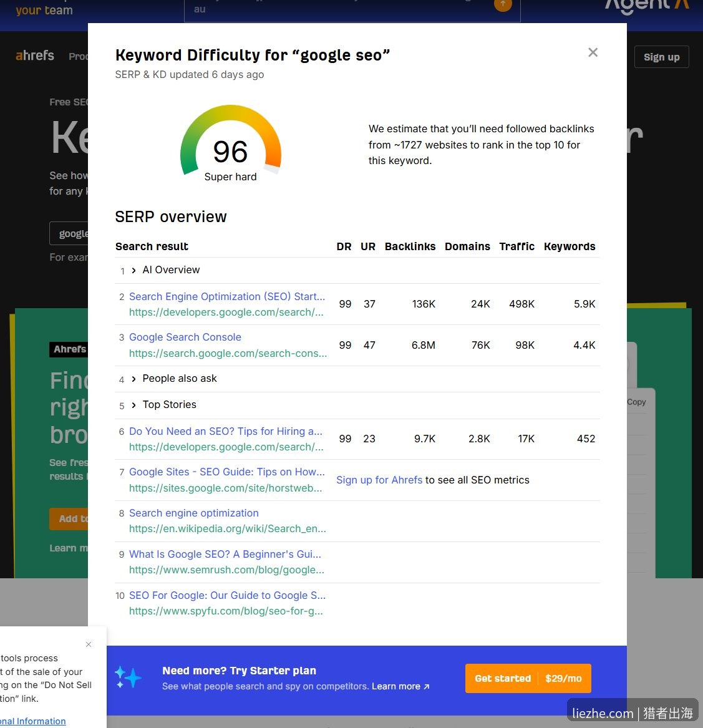Open search.google.com/search-cons URL link
Viewport: 703px width, 728px height.
point(228,353)
